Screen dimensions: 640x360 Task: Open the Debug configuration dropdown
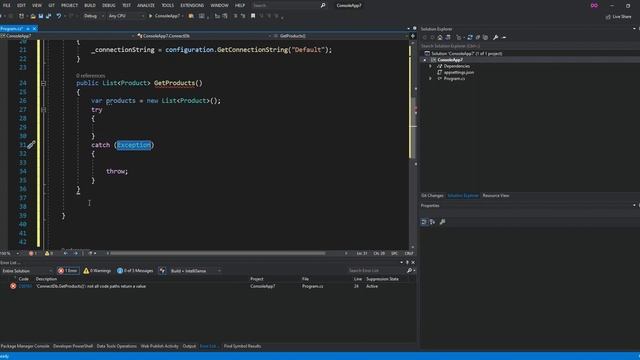pos(93,16)
